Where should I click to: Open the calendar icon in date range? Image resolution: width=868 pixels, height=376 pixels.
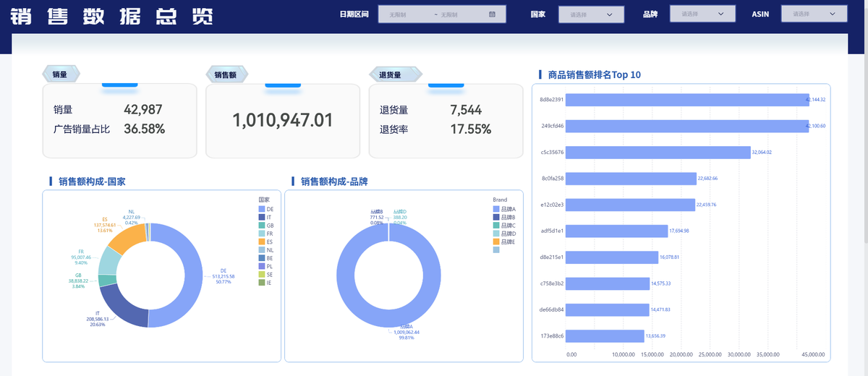[492, 14]
